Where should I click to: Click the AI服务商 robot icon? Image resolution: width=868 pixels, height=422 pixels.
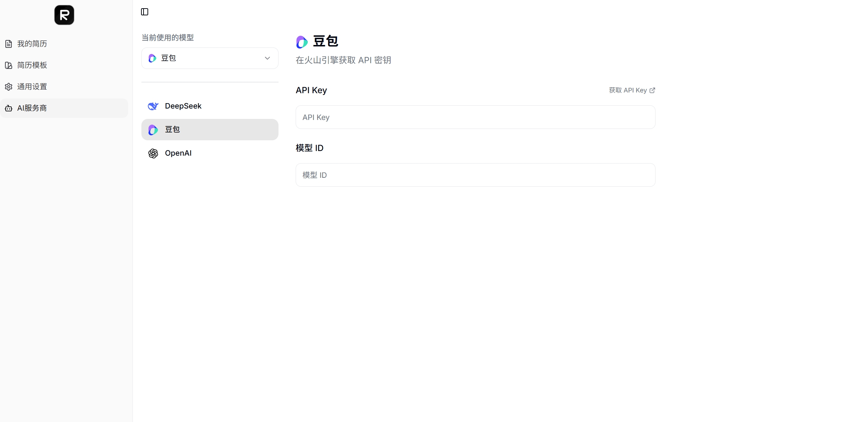pos(9,108)
